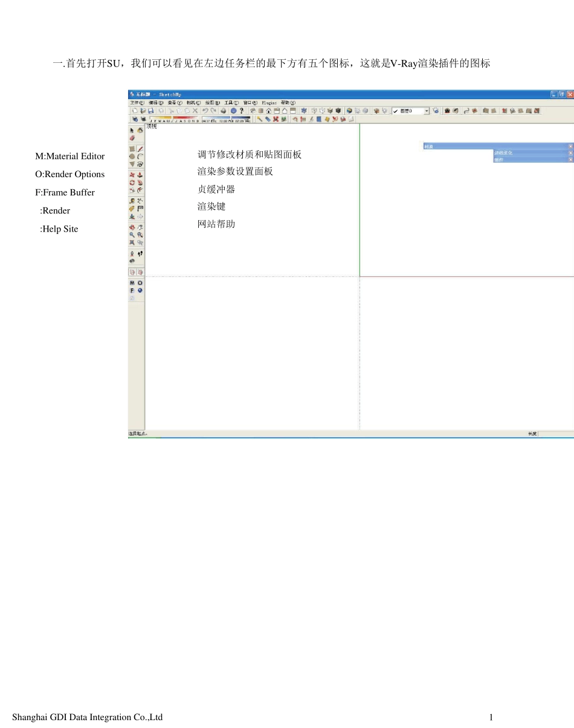Open the 编辑(E) menu
Image resolution: width=574 pixels, height=728 pixels.
click(156, 103)
